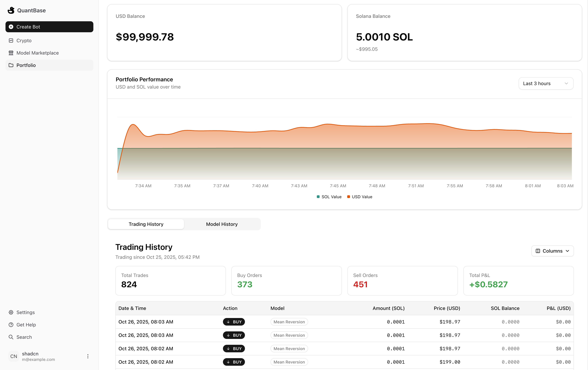This screenshot has height=370, width=588.
Task: Click the QuantBase duck logo icon
Action: click(11, 10)
